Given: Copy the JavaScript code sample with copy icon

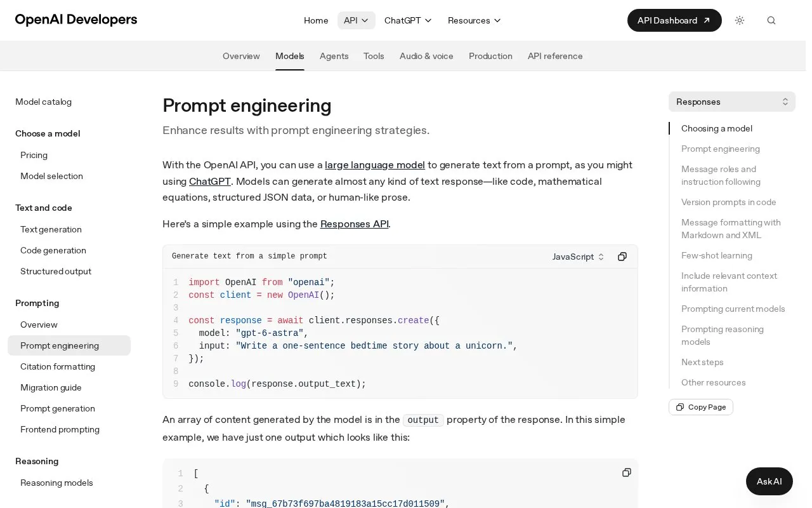Looking at the screenshot, I should pyautogui.click(x=622, y=257).
